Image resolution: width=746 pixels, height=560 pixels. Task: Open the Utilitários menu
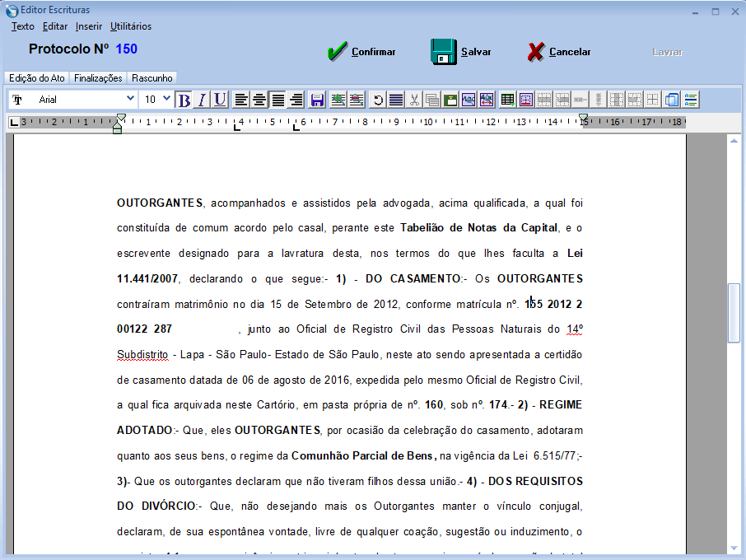click(x=131, y=26)
